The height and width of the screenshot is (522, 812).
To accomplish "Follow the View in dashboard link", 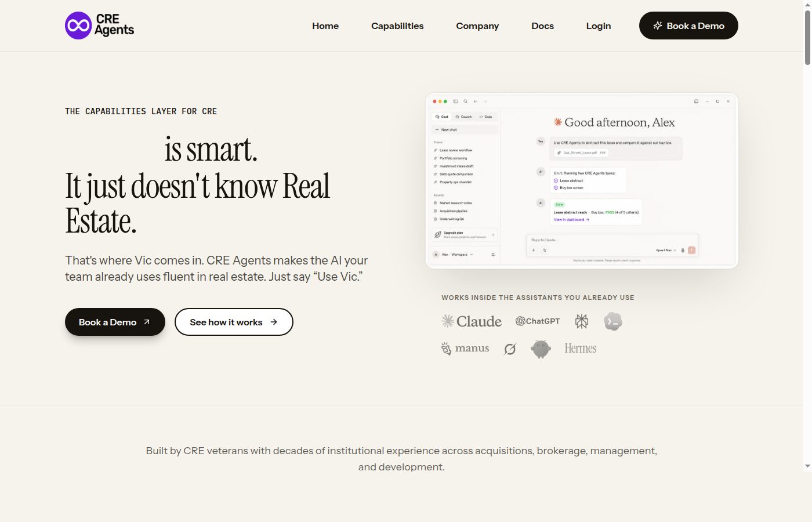I will click(571, 220).
